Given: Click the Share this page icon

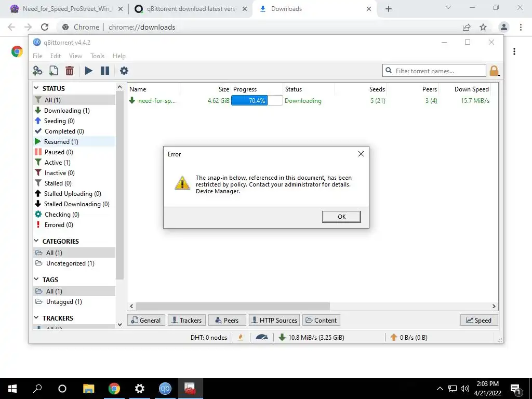Looking at the screenshot, I should pyautogui.click(x=467, y=27).
